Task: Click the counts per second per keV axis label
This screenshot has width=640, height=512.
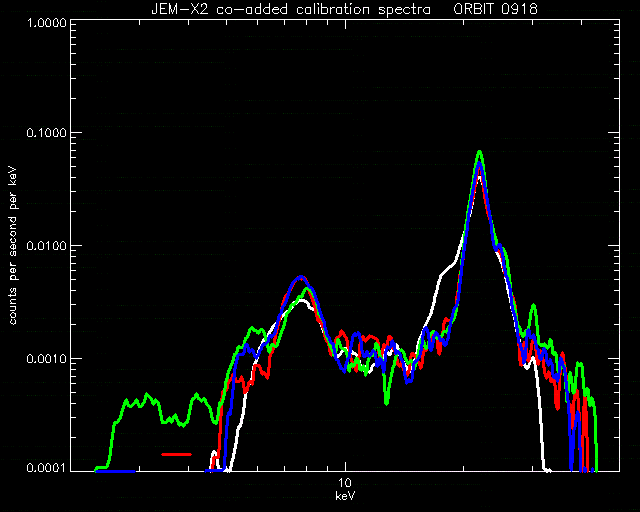Action: coord(13,246)
